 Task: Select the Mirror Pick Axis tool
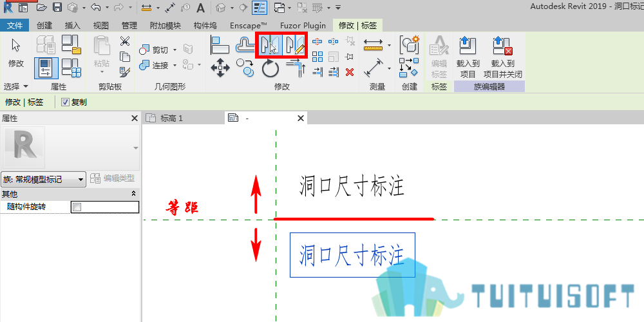click(x=269, y=45)
